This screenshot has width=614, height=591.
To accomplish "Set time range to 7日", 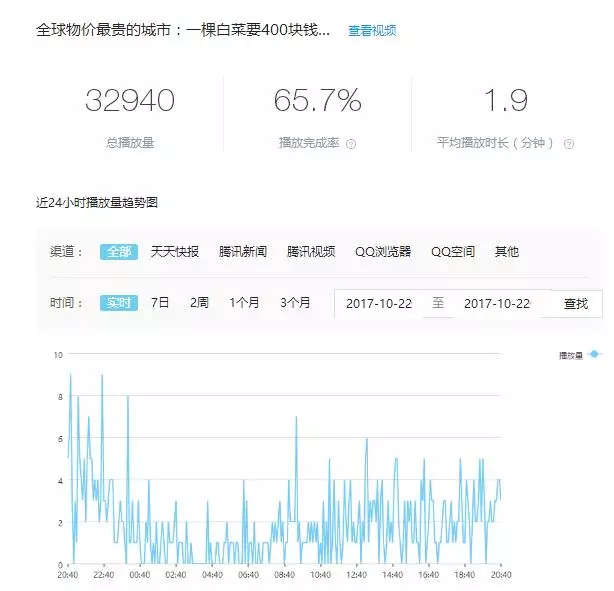I will 160,303.
